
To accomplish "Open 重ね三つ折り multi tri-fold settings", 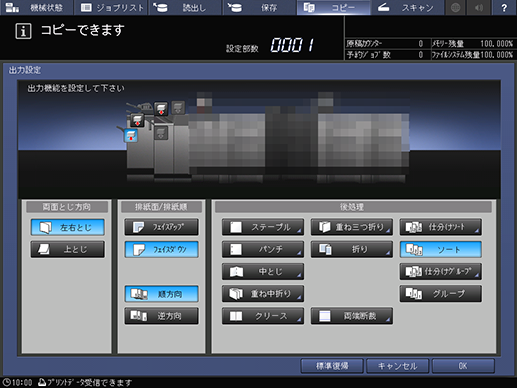I will tap(352, 227).
